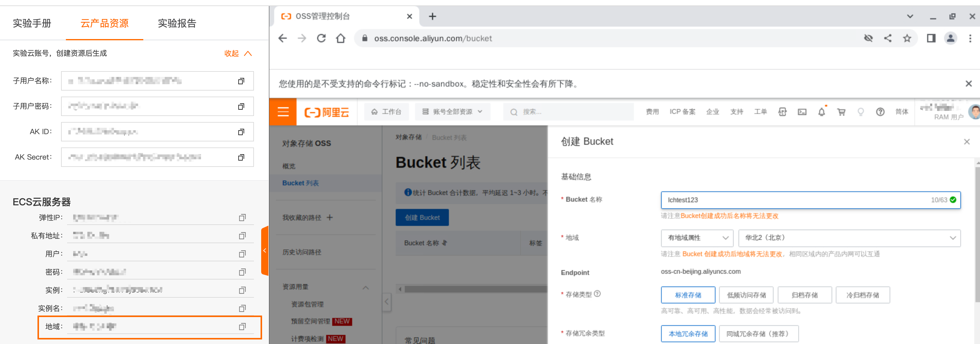This screenshot has height=344, width=980.
Task: Click the help question mark icon
Action: (x=880, y=112)
